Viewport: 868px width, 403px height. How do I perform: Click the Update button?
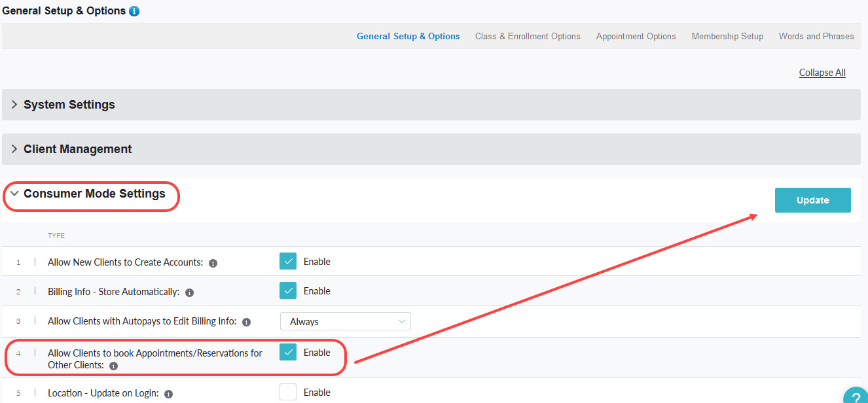click(812, 200)
